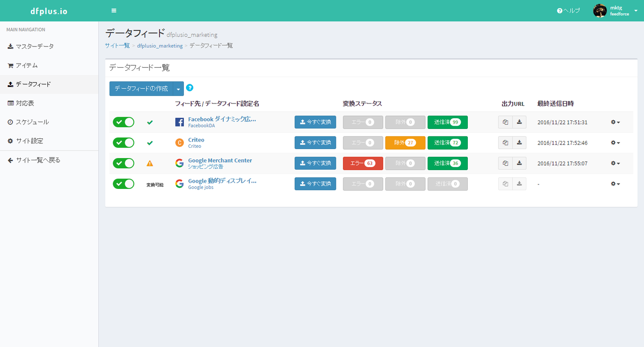Click the Google logo on 動的ディスプレイ row

(x=179, y=184)
